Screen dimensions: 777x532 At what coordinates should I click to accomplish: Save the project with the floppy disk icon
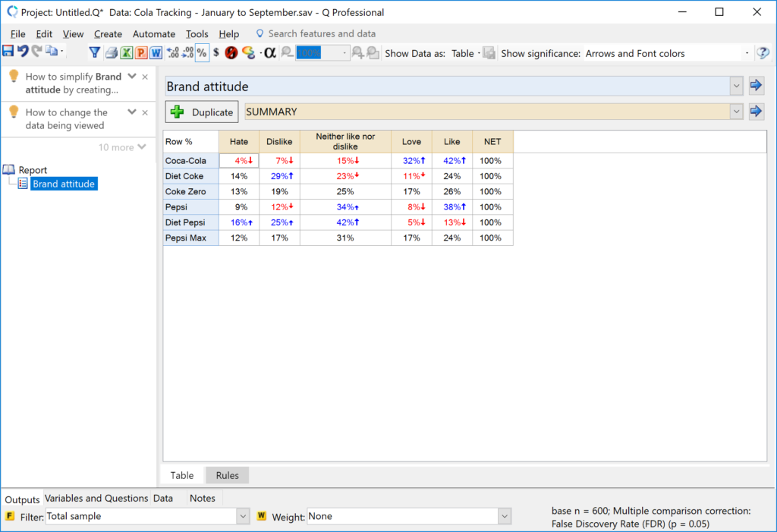pyautogui.click(x=8, y=52)
